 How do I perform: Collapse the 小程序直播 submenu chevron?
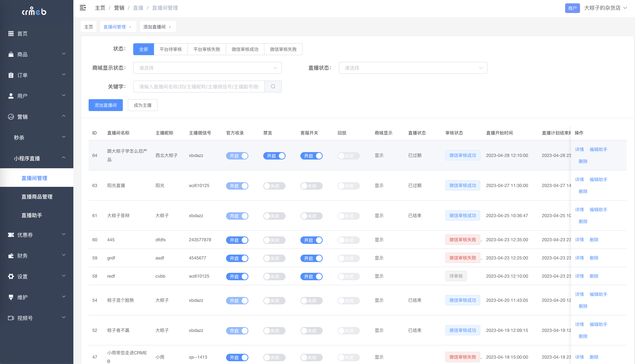(64, 158)
